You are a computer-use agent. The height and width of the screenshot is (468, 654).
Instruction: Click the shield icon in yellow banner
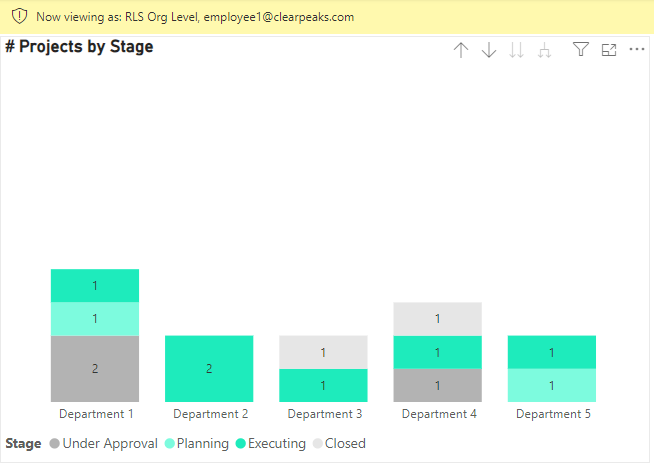pyautogui.click(x=19, y=17)
